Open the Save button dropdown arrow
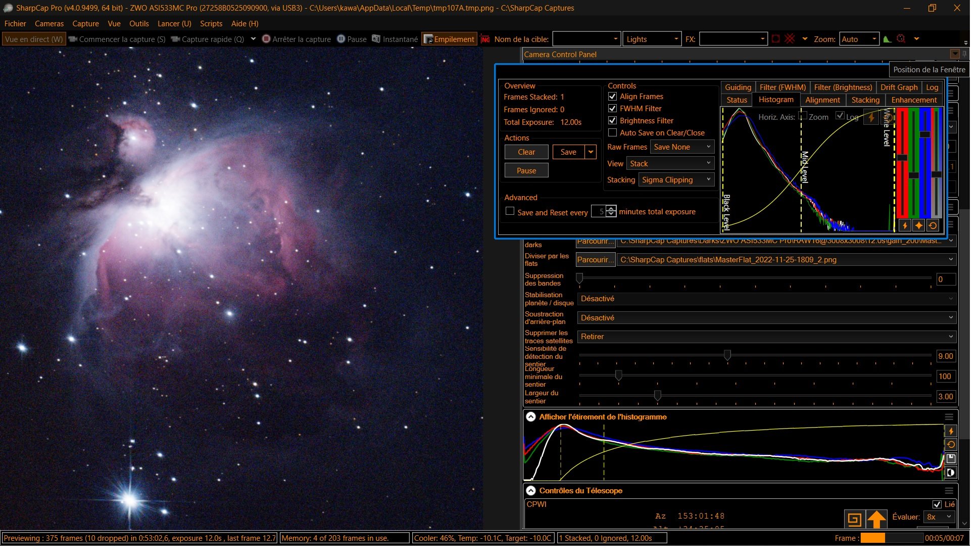The height and width of the screenshot is (560, 980). coord(591,152)
